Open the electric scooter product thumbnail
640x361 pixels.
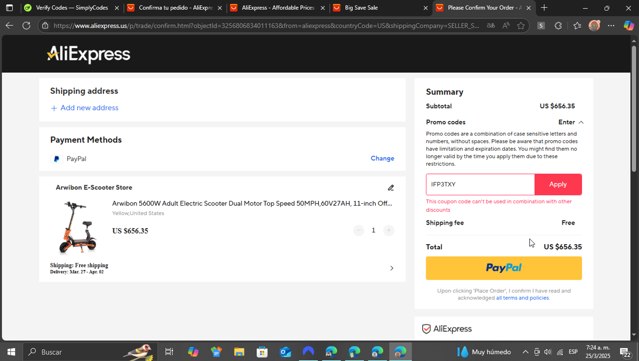click(78, 227)
